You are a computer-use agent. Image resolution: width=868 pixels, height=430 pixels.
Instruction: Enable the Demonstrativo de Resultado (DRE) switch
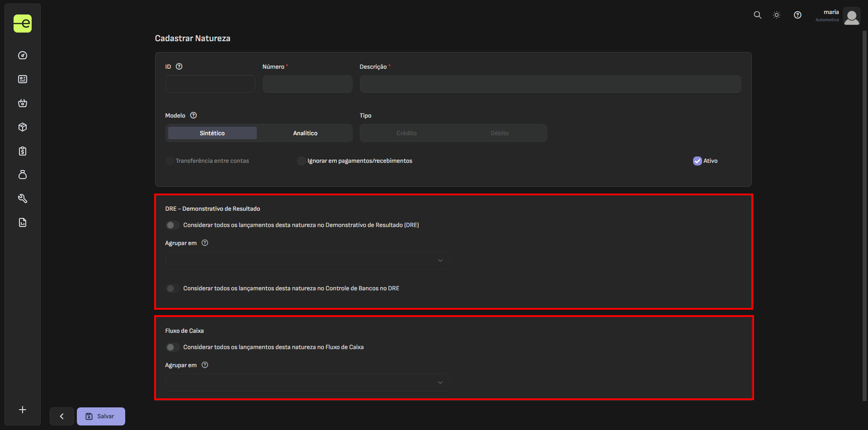pyautogui.click(x=172, y=225)
